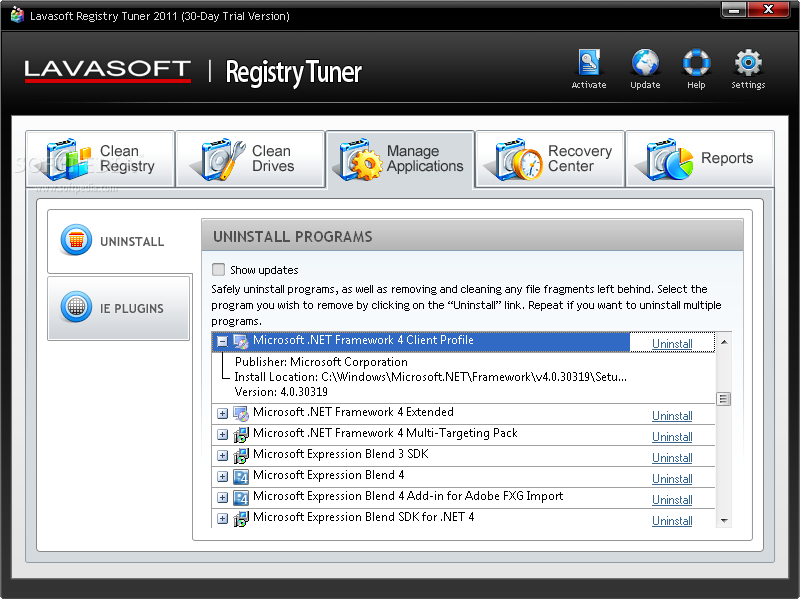
Task: Click the Recovery Center clock icon
Action: pos(519,159)
